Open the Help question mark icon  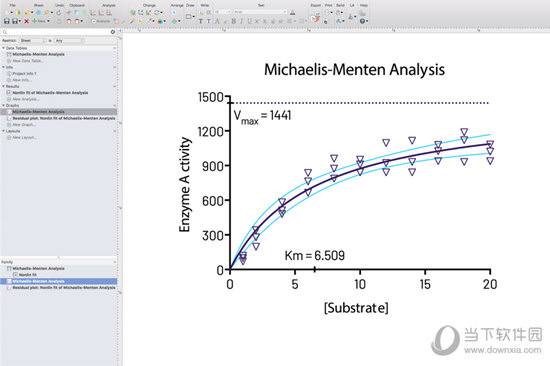[363, 21]
